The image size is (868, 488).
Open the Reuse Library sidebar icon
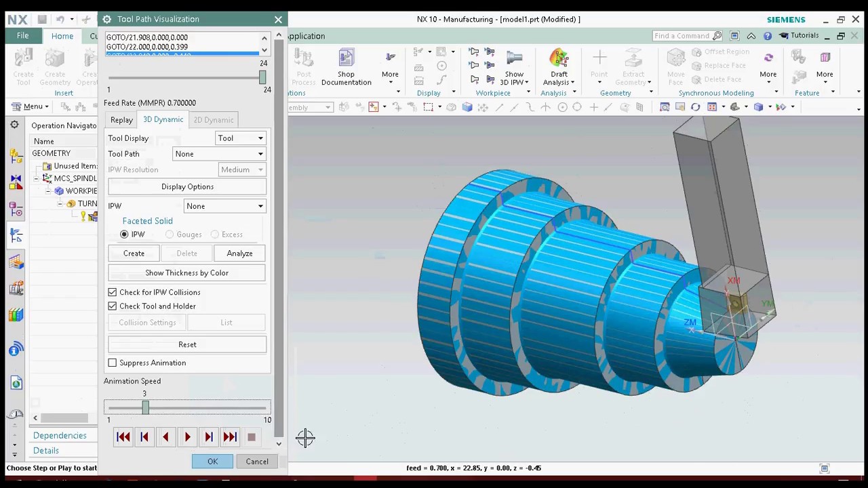click(x=16, y=288)
